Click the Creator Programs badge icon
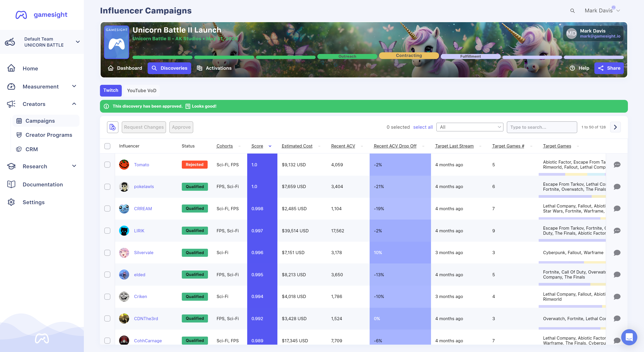 [x=19, y=135]
